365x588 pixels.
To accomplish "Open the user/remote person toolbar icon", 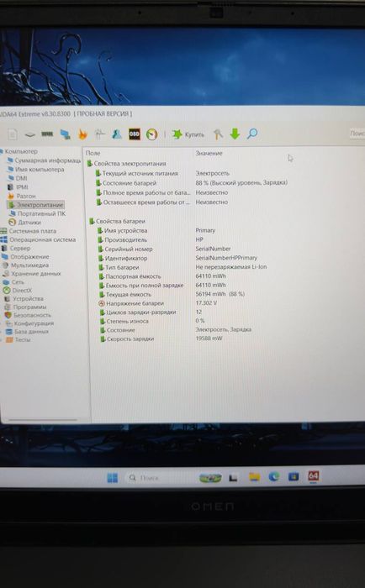I will [x=117, y=134].
